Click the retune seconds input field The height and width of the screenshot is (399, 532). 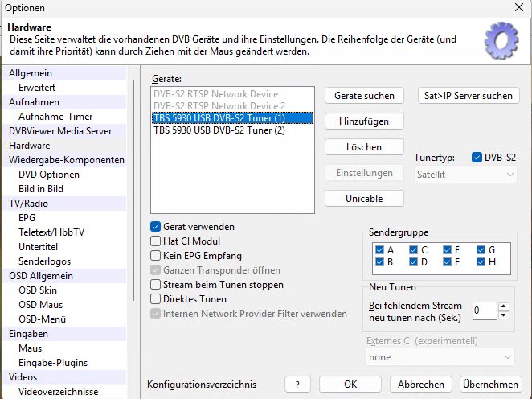[485, 311]
